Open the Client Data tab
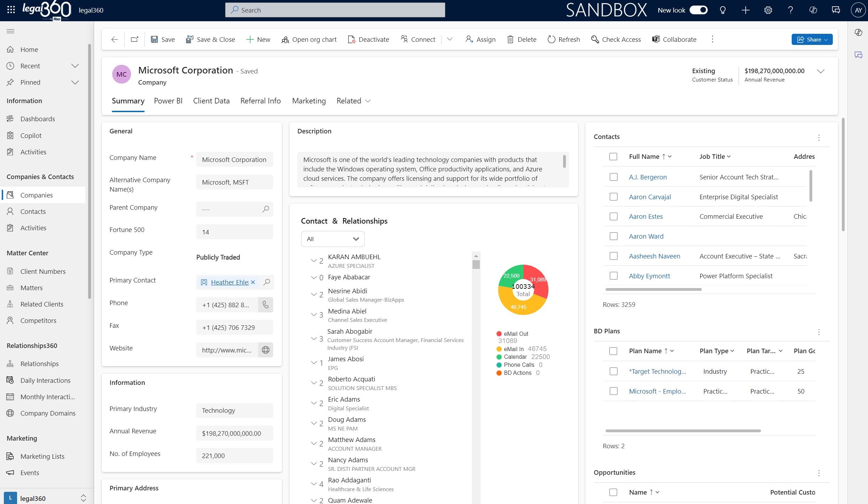The width and height of the screenshot is (868, 504). (x=211, y=101)
